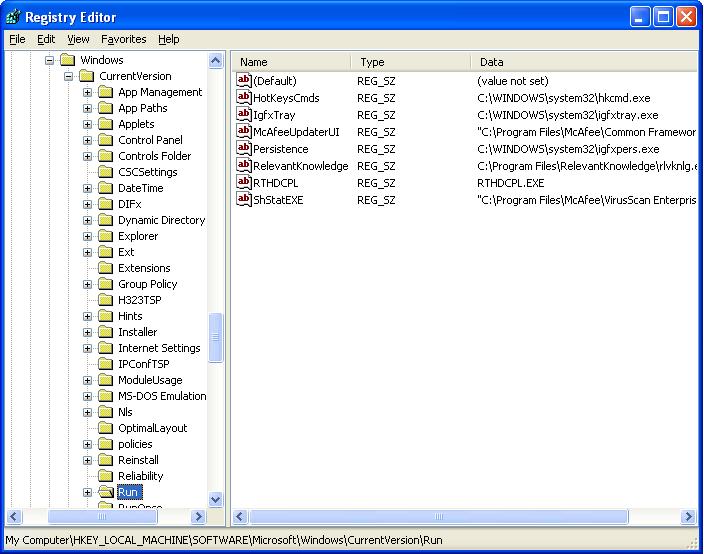This screenshot has width=704, height=554.
Task: Click the igfxpers.exe data path
Action: [568, 149]
